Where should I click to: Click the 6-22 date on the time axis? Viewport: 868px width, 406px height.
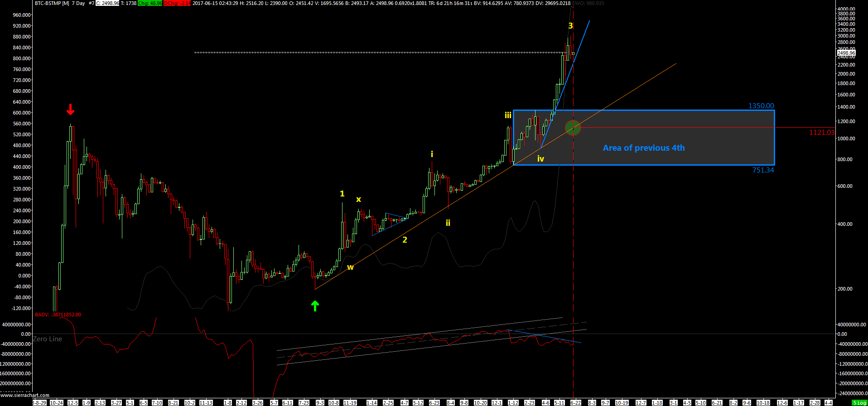575,402
